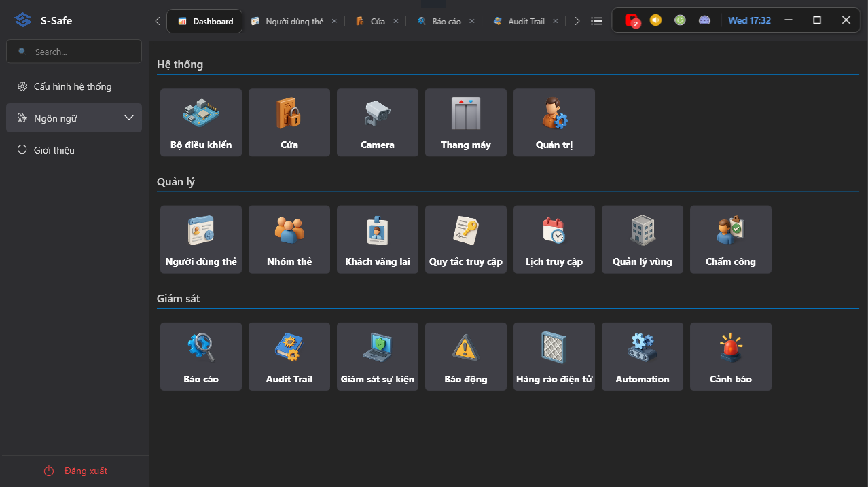Open the Nhóm thẻ card groups tile
Image resolution: width=868 pixels, height=487 pixels.
[289, 240]
